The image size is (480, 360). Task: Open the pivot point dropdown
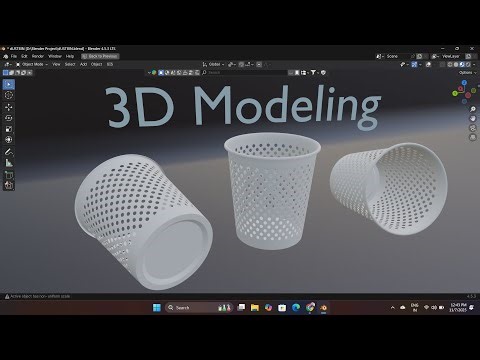click(x=232, y=64)
